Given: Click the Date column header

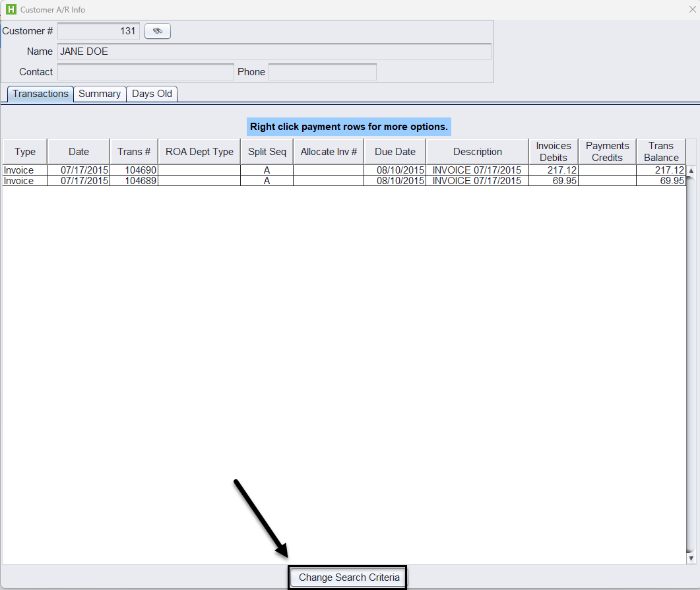Looking at the screenshot, I should click(79, 152).
